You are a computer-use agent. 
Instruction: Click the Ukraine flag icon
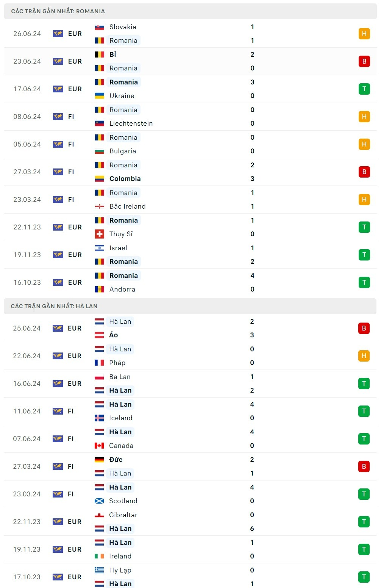coord(100,96)
